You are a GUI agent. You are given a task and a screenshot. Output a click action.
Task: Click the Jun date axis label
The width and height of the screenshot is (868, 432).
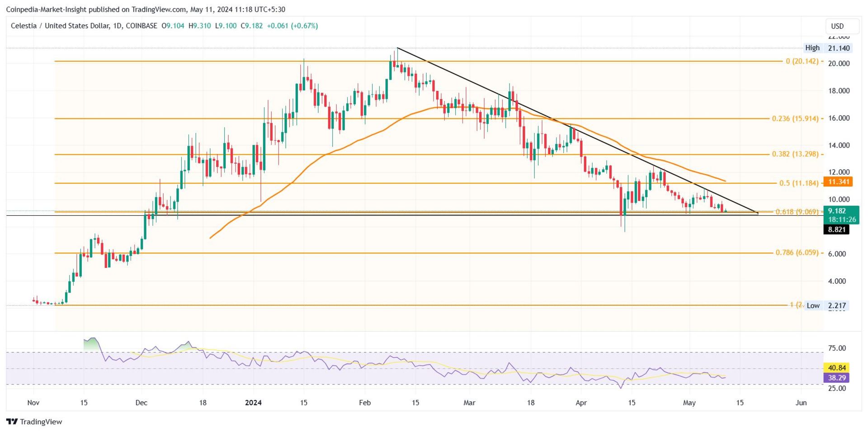(801, 403)
